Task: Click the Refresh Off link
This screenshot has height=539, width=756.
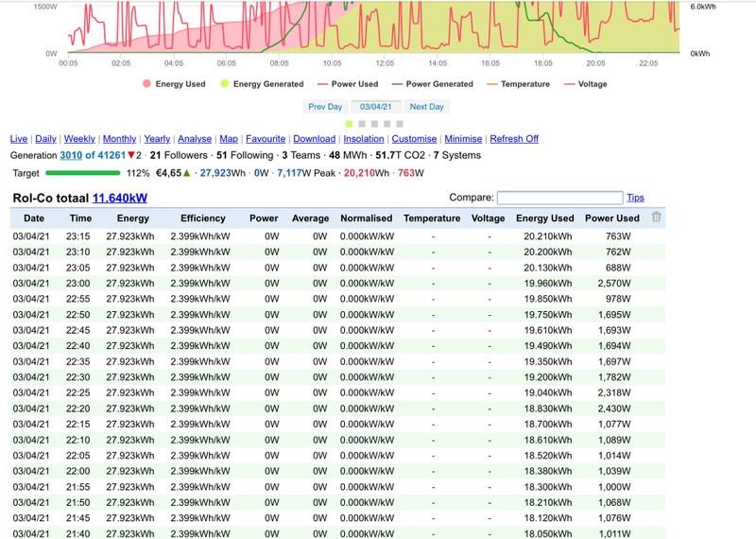Action: pyautogui.click(x=514, y=139)
